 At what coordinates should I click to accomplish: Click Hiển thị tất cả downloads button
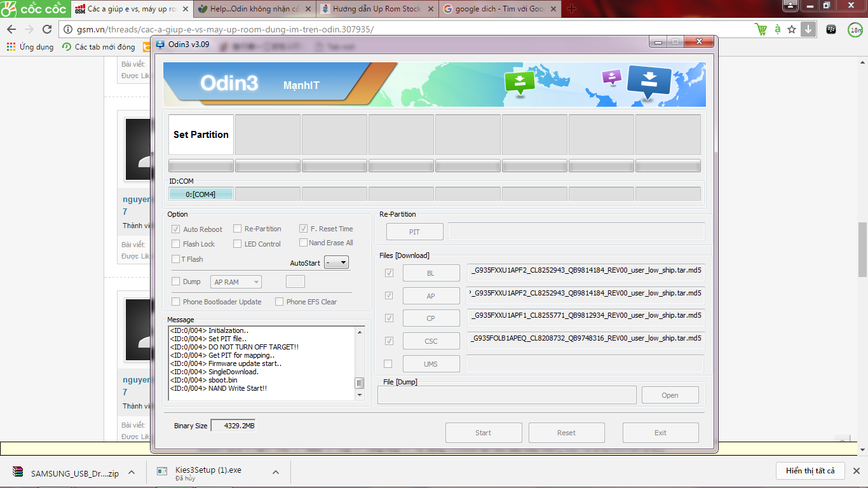(x=810, y=471)
